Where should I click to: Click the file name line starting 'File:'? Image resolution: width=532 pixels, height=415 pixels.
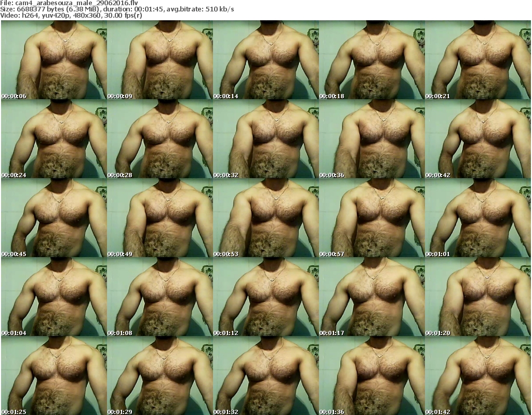pyautogui.click(x=69, y=3)
